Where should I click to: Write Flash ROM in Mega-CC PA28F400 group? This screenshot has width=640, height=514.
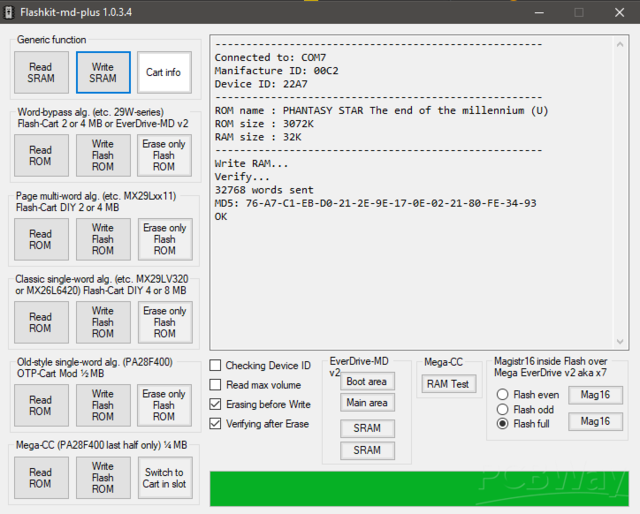point(103,478)
